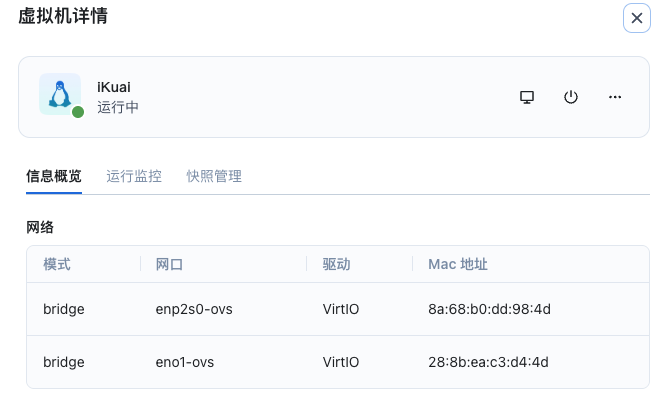Image resolution: width=667 pixels, height=404 pixels.
Task: Click the 网络 section heading
Action: 40,228
